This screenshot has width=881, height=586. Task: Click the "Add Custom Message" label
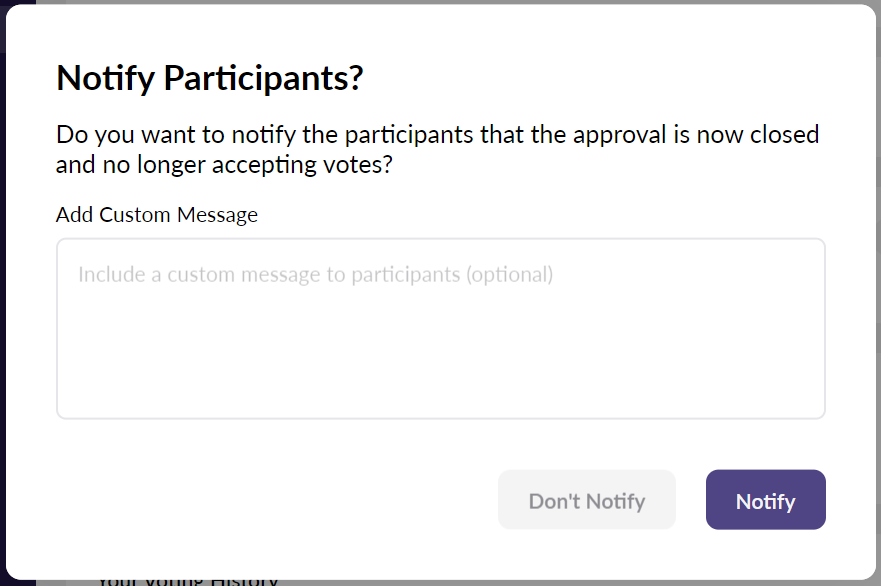(157, 215)
